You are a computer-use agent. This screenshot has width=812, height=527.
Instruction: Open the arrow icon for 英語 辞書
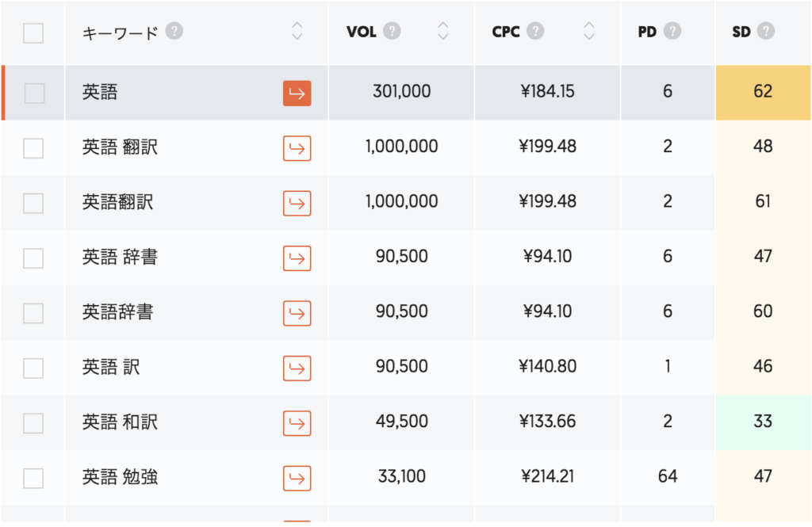tap(297, 258)
